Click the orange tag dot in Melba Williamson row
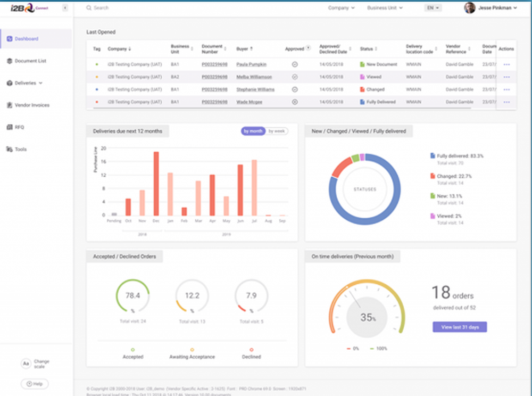Screen dimensions: 532x396 [97, 77]
